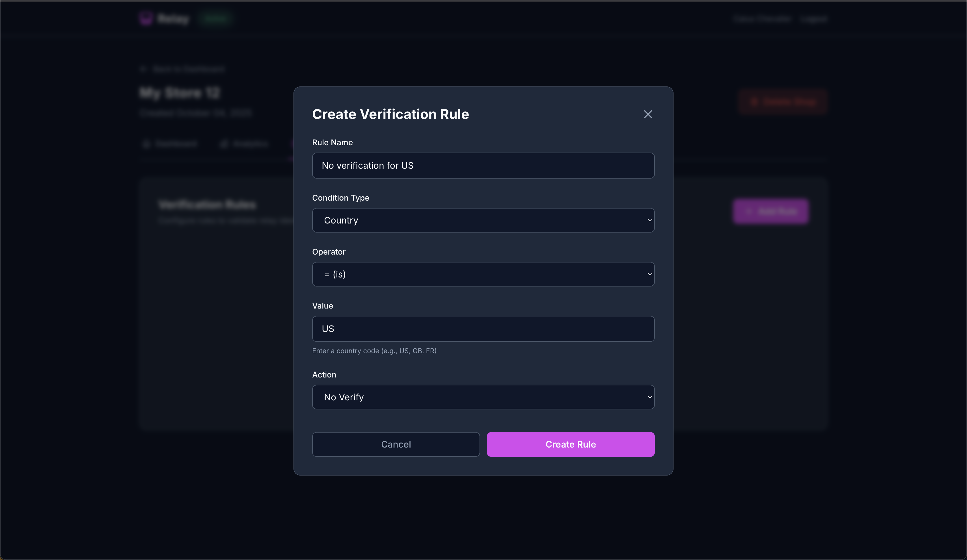Click the Rule Name text field

point(483,166)
